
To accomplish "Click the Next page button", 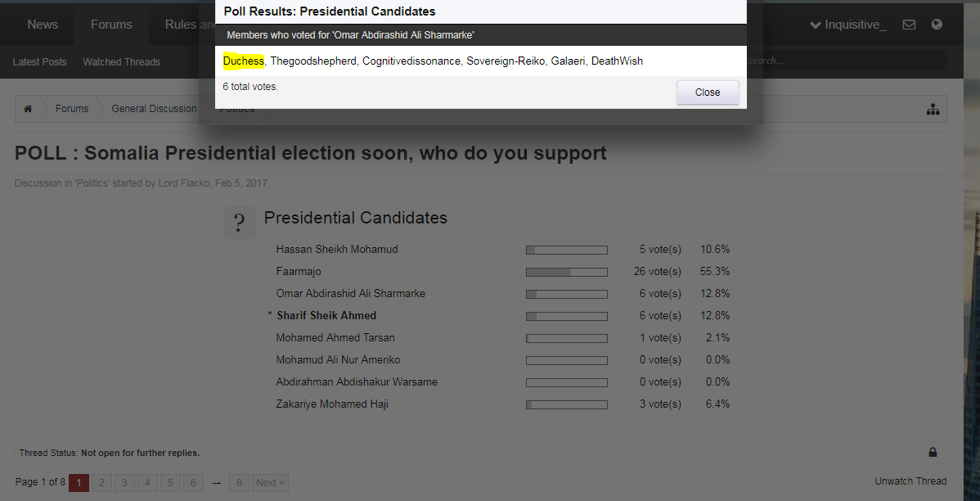I will (270, 483).
